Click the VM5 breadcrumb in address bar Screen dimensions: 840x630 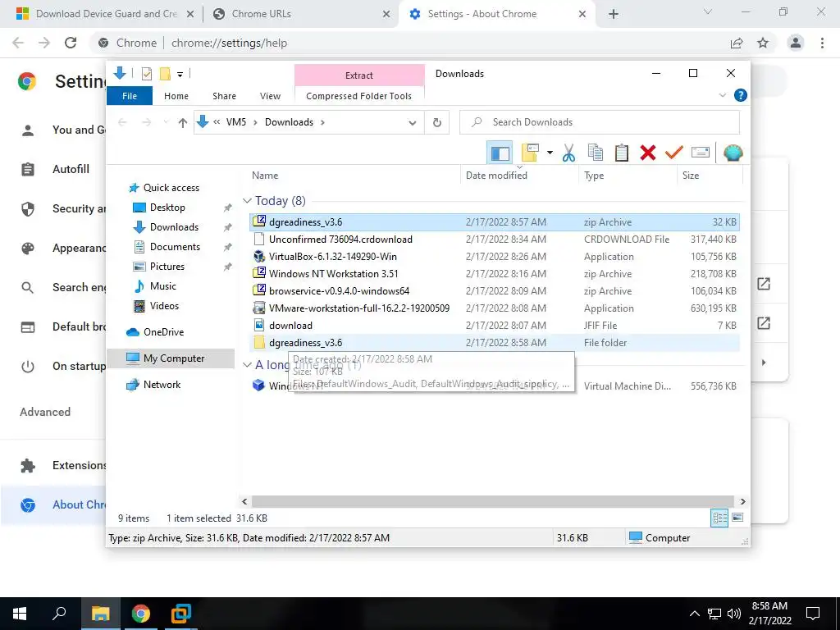(x=235, y=122)
